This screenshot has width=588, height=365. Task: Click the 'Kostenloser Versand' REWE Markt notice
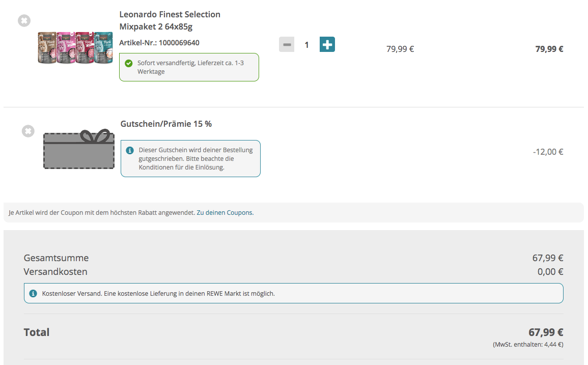tap(294, 293)
